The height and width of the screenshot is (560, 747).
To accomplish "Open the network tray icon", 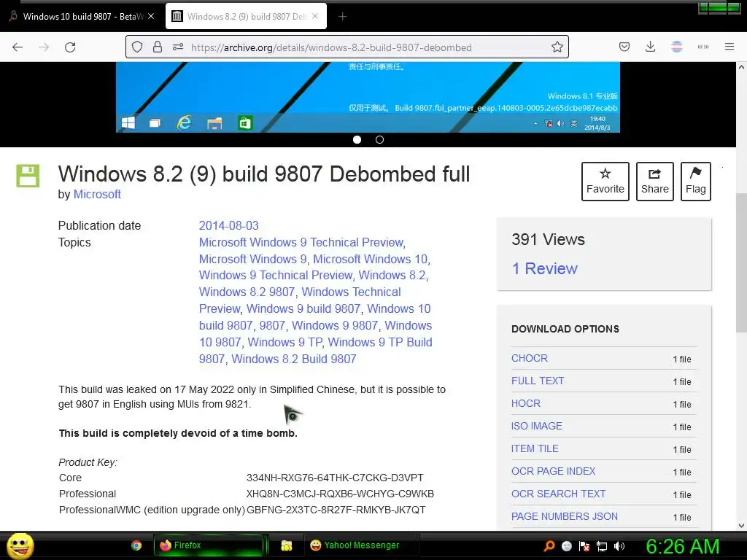I will click(x=602, y=546).
